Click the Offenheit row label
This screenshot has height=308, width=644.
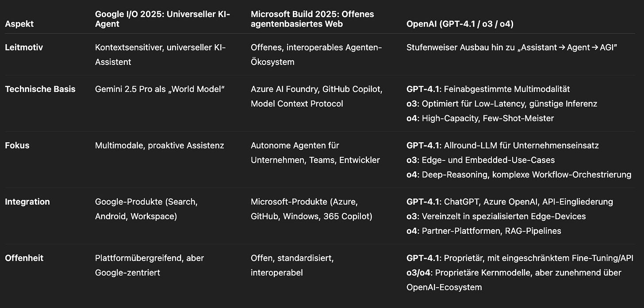pyautogui.click(x=24, y=258)
